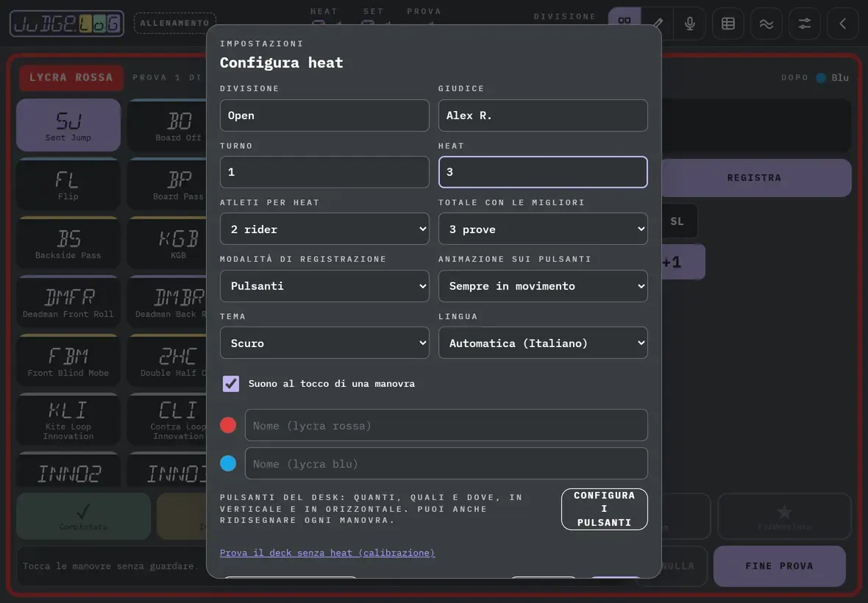Tap the BP Board Pass maneuver button
The height and width of the screenshot is (603, 868).
tap(167, 184)
